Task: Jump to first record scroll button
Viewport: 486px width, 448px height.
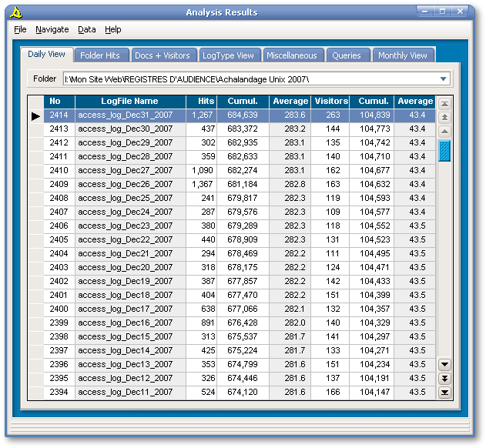Action: (444, 102)
